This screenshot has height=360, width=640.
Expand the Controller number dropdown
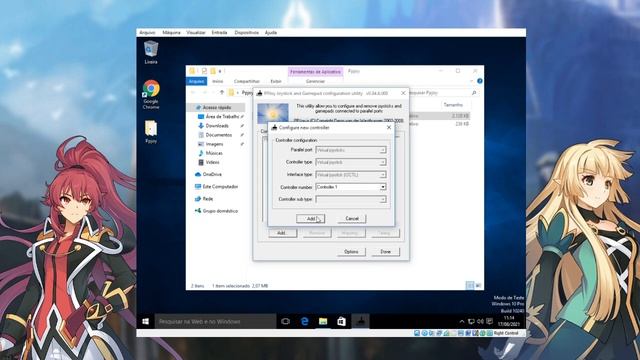pyautogui.click(x=383, y=187)
